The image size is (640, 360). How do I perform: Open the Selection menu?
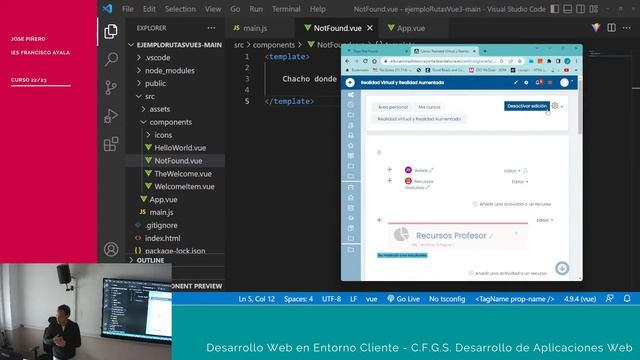[180, 9]
